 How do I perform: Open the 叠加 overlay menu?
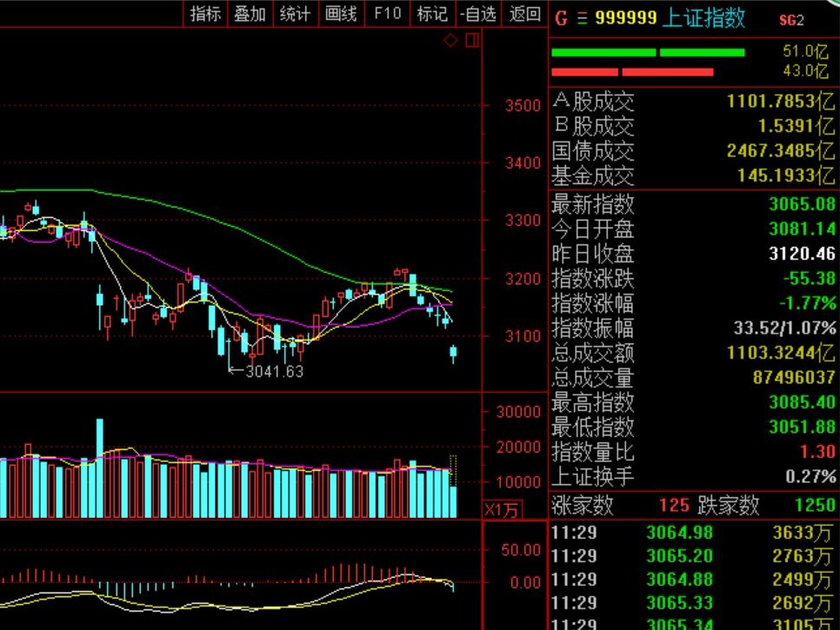click(x=250, y=13)
